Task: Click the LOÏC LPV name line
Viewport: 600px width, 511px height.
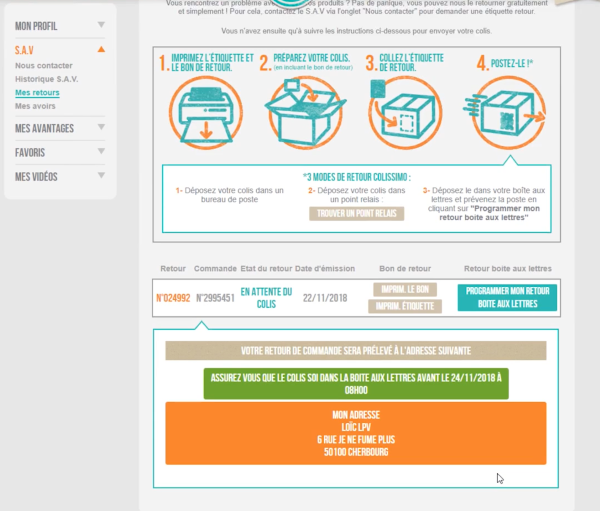Action: (x=356, y=428)
